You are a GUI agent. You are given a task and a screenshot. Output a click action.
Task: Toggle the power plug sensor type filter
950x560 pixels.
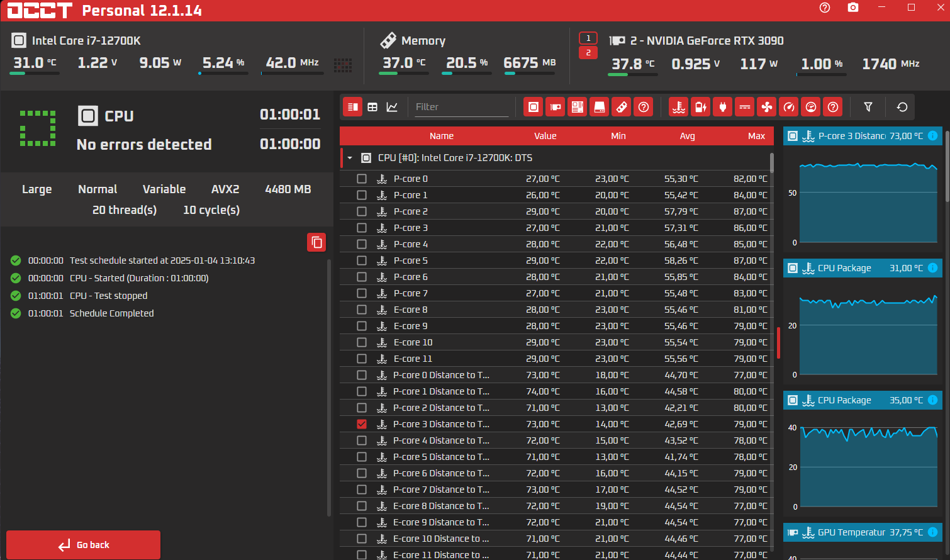(722, 107)
